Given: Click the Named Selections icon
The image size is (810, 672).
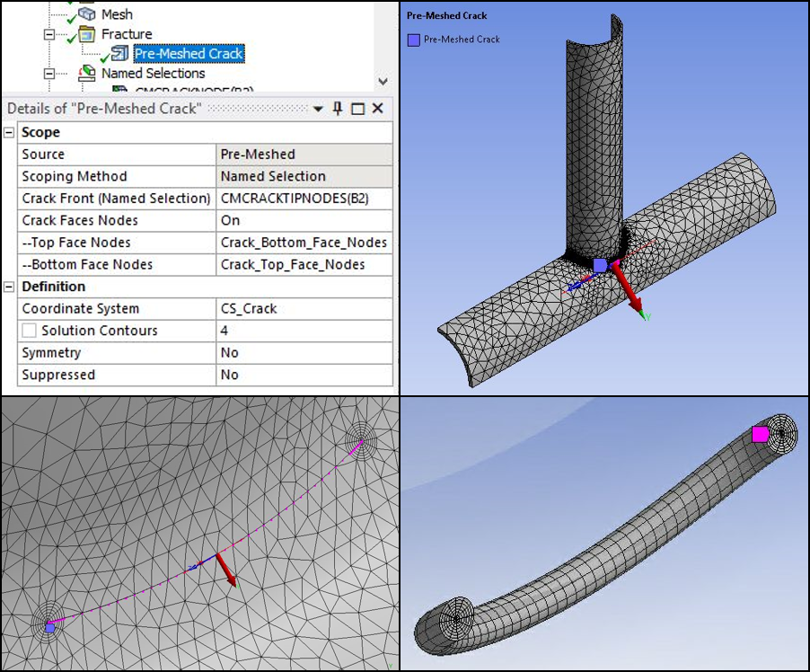Looking at the screenshot, I should (x=87, y=71).
